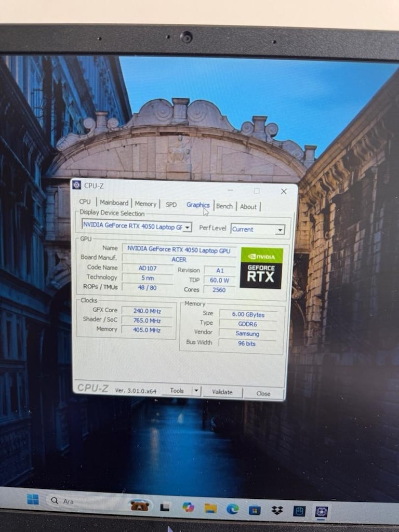Go to the Bench tab

[224, 206]
